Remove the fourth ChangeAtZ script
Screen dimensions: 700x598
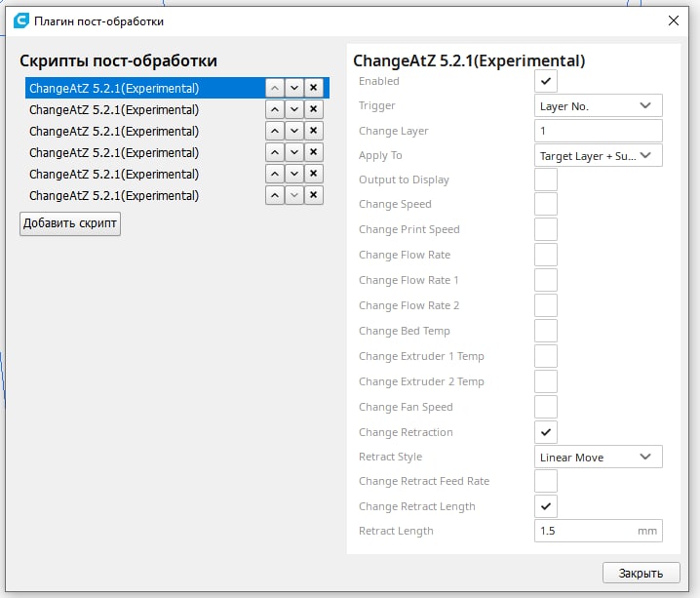point(313,152)
